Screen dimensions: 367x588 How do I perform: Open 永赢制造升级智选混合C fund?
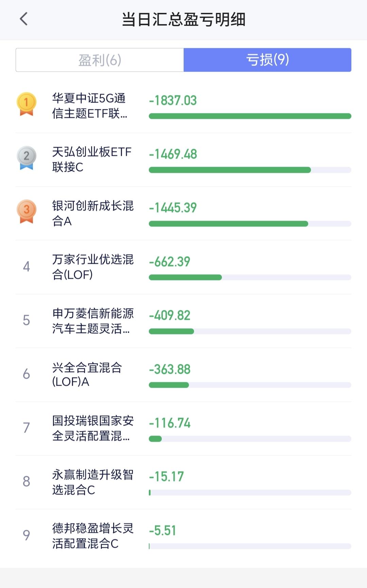point(92,482)
